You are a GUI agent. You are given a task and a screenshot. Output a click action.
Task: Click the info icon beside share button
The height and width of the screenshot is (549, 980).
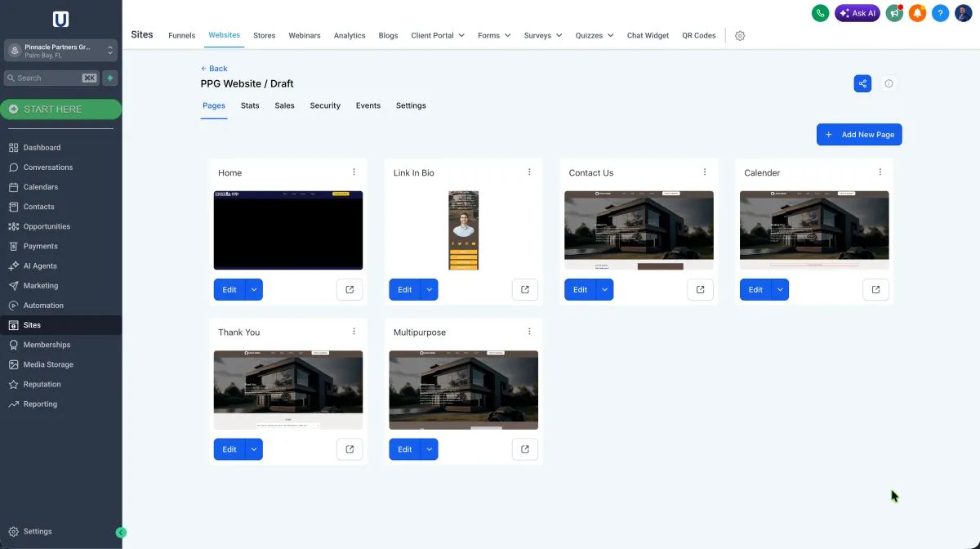pyautogui.click(x=889, y=83)
